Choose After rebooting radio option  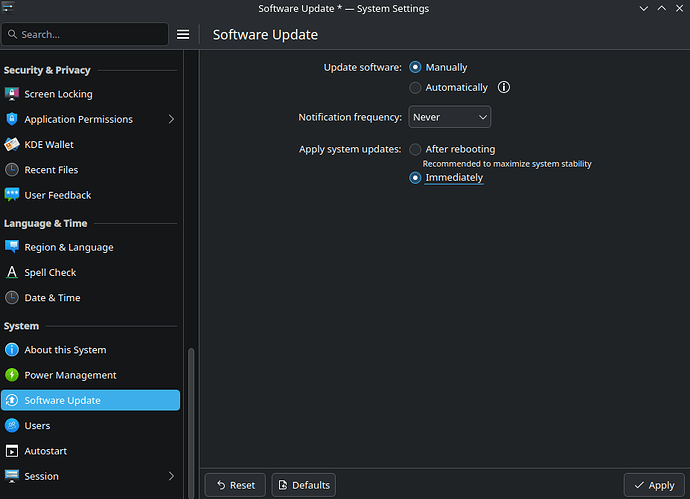pyautogui.click(x=416, y=149)
